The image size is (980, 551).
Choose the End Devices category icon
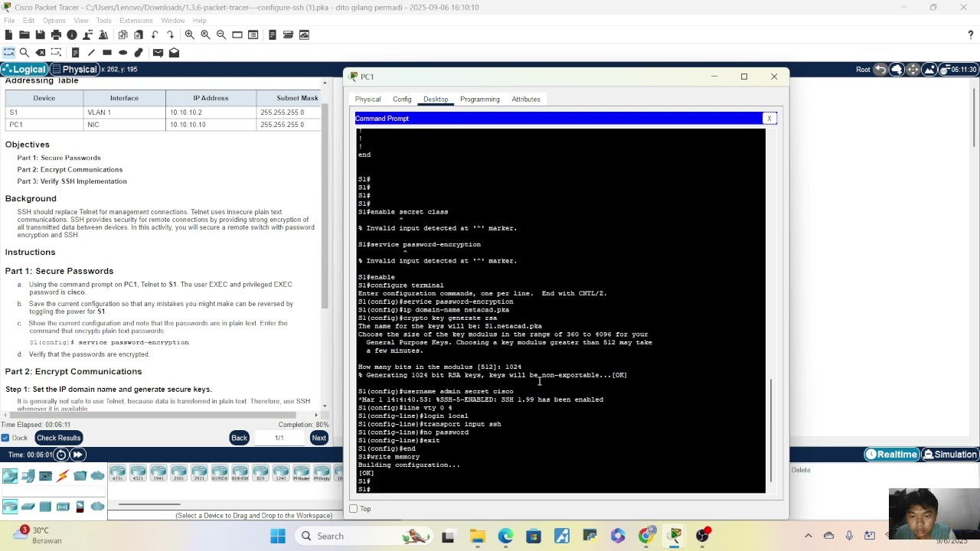click(28, 476)
